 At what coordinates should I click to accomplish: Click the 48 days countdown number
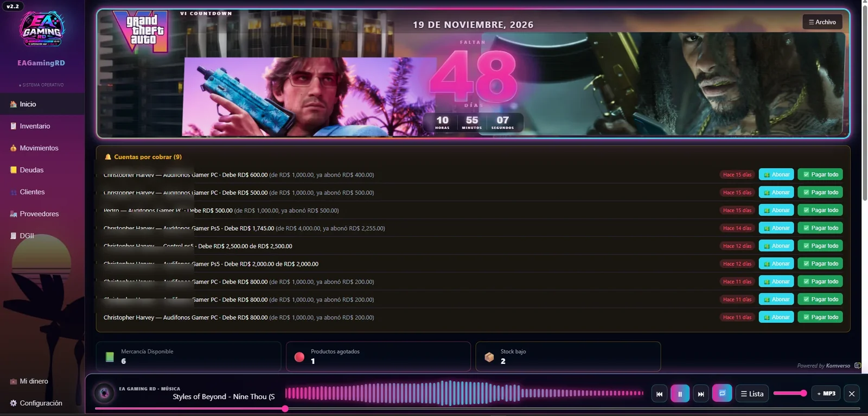coord(473,75)
